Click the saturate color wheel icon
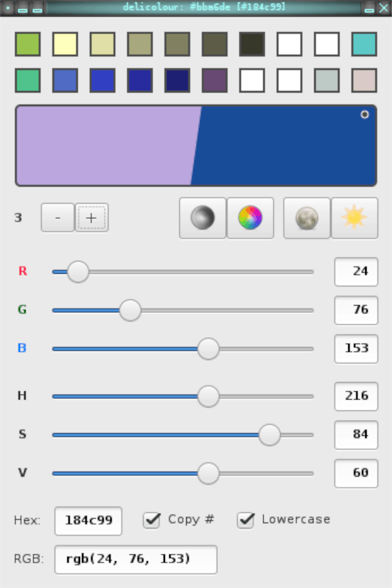The height and width of the screenshot is (588, 392). (250, 218)
